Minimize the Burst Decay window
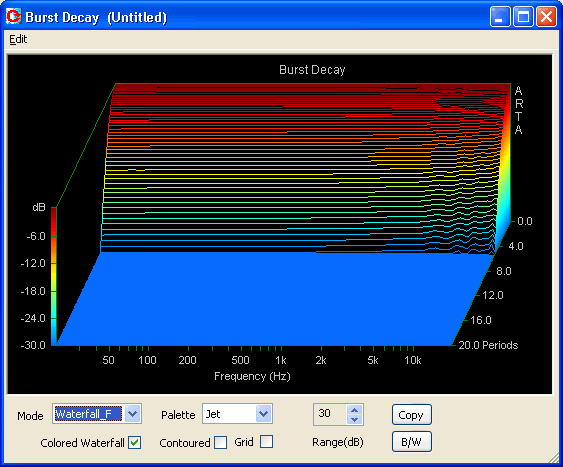Viewport: 563px width, 467px height. tap(500, 17)
